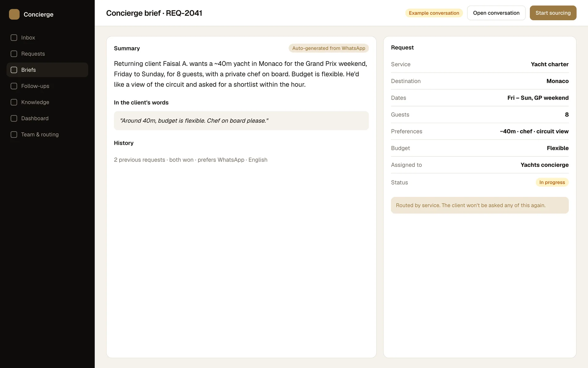Open Team & routing settings
The height and width of the screenshot is (368, 588).
[47, 135]
